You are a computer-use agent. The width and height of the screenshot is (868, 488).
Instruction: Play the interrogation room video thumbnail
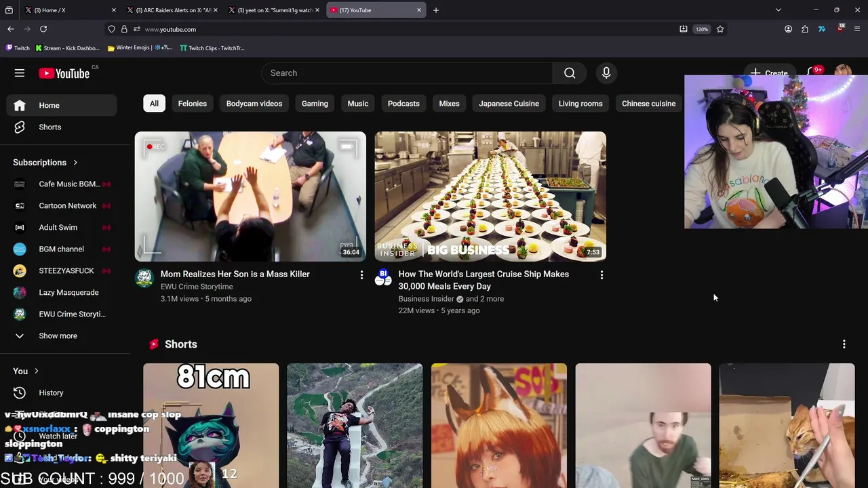pyautogui.click(x=250, y=197)
